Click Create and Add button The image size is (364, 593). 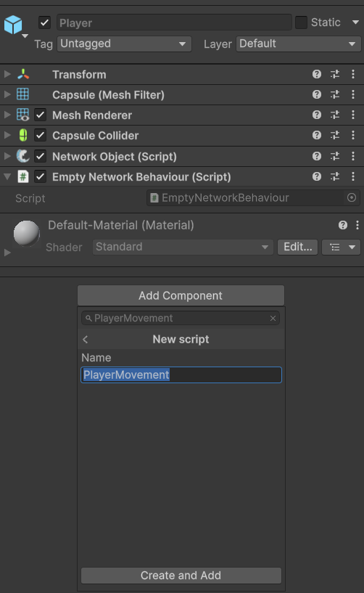tap(181, 576)
